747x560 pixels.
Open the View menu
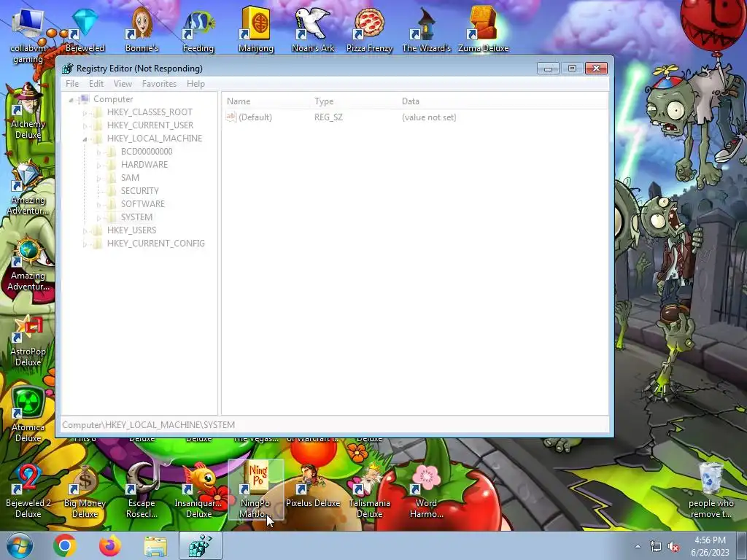pos(123,84)
